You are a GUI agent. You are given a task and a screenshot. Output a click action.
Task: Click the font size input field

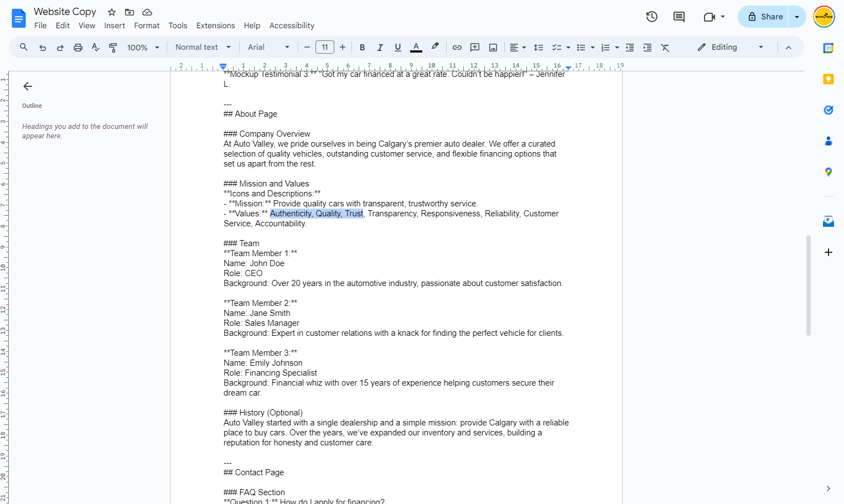click(x=325, y=48)
